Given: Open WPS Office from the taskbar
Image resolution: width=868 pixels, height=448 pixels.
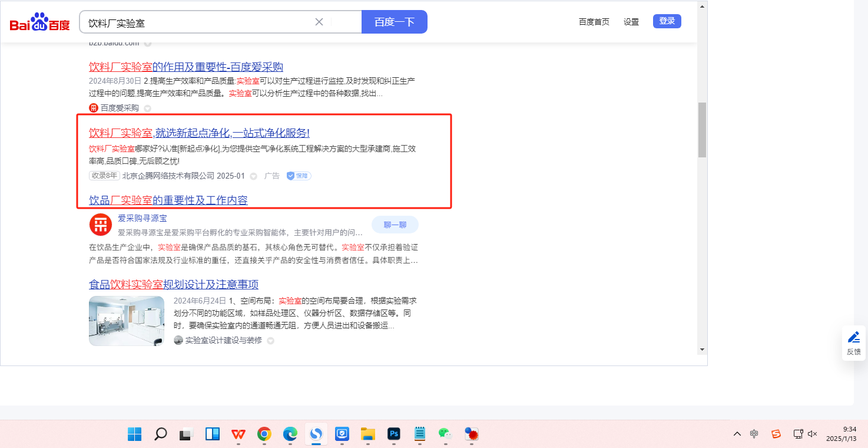Looking at the screenshot, I should [x=238, y=434].
